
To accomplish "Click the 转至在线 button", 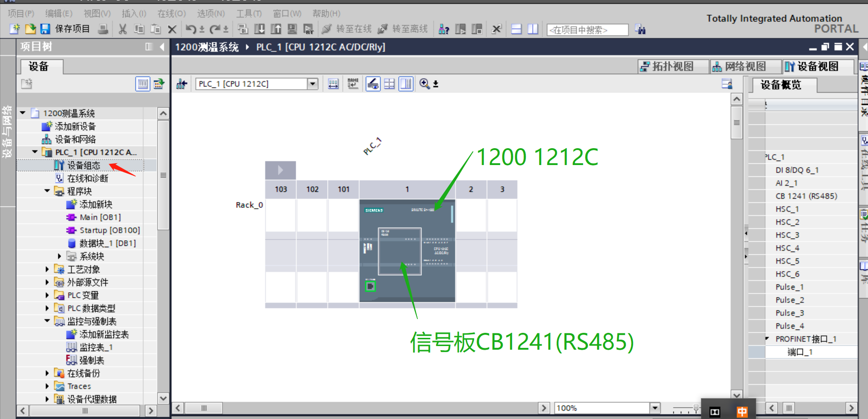I will 347,29.
